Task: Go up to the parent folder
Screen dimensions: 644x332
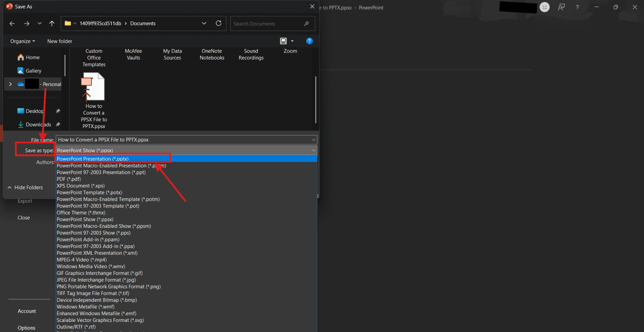Action: coord(52,24)
